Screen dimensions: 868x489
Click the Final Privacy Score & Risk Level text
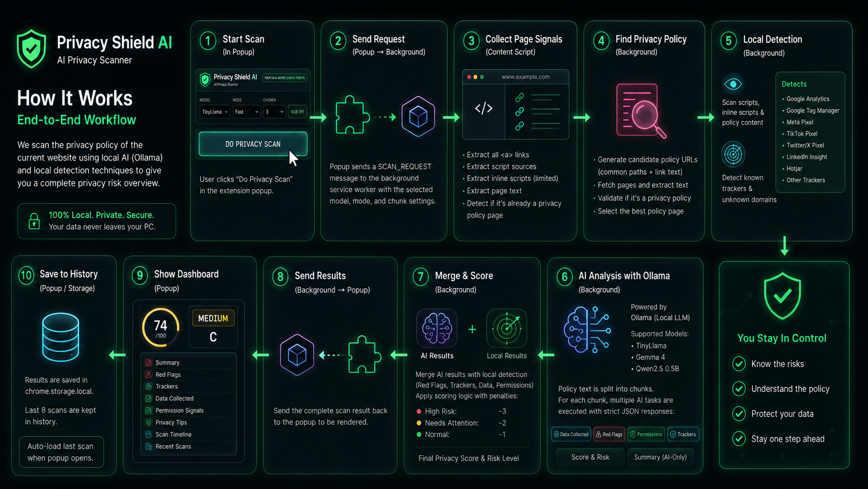468,458
